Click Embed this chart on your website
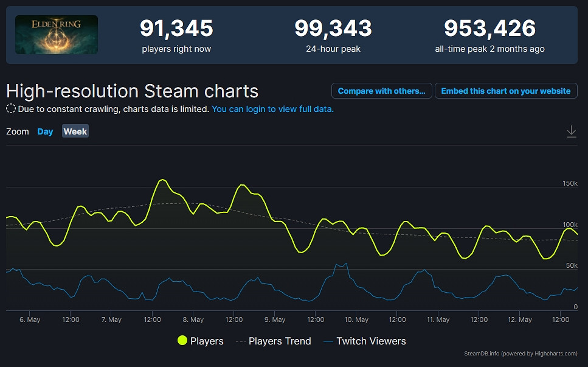Image resolution: width=588 pixels, height=367 pixels. point(506,90)
